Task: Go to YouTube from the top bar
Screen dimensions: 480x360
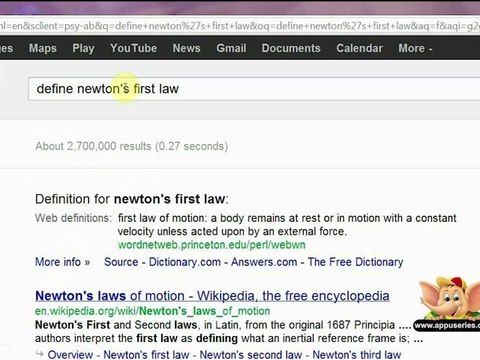Action: click(133, 48)
